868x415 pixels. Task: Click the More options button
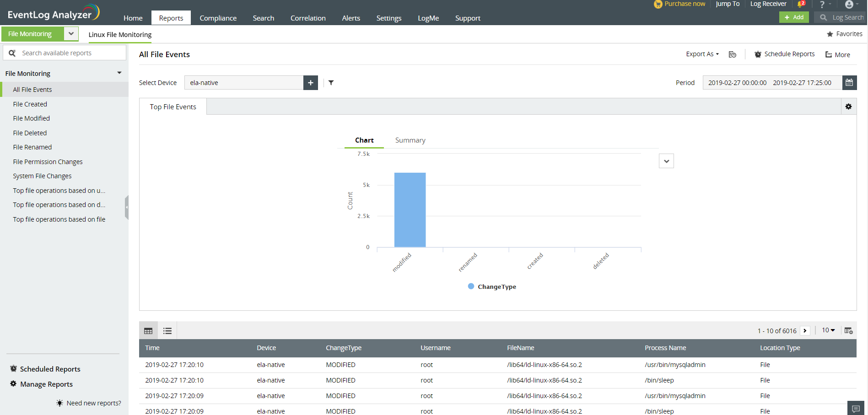click(837, 54)
